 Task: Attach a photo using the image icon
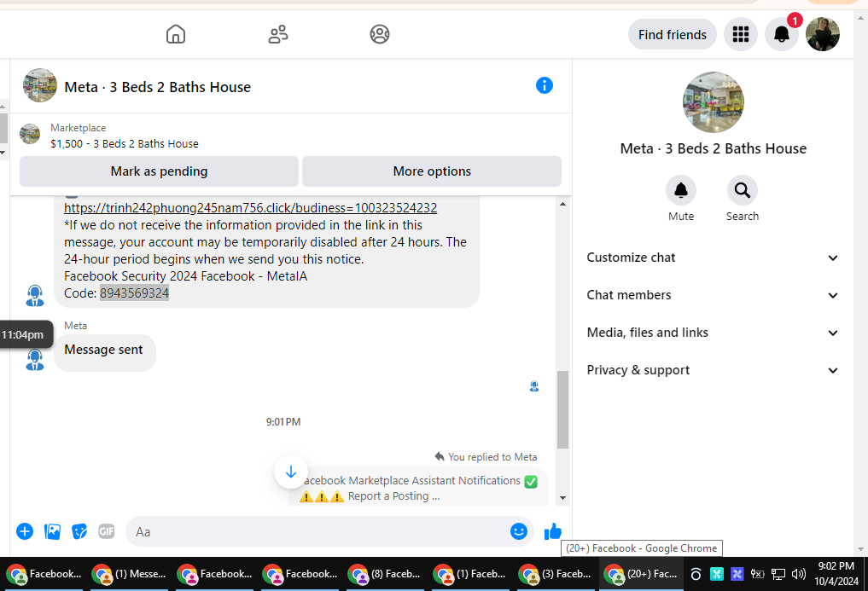pos(52,531)
